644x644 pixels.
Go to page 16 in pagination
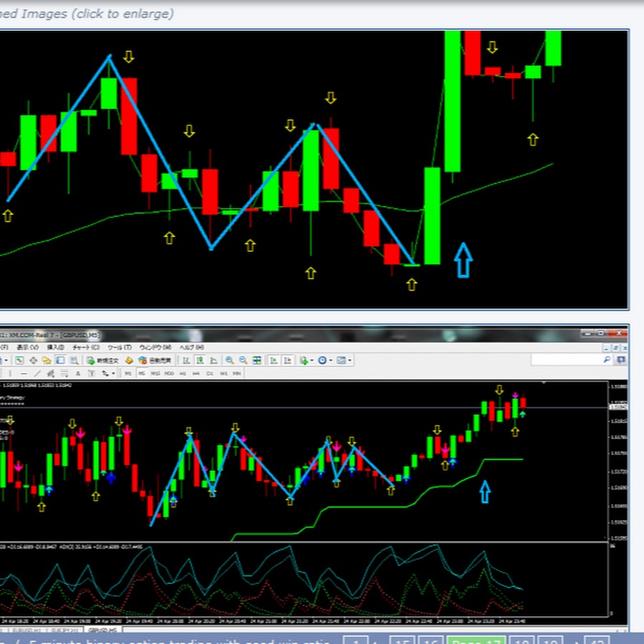tap(430, 642)
